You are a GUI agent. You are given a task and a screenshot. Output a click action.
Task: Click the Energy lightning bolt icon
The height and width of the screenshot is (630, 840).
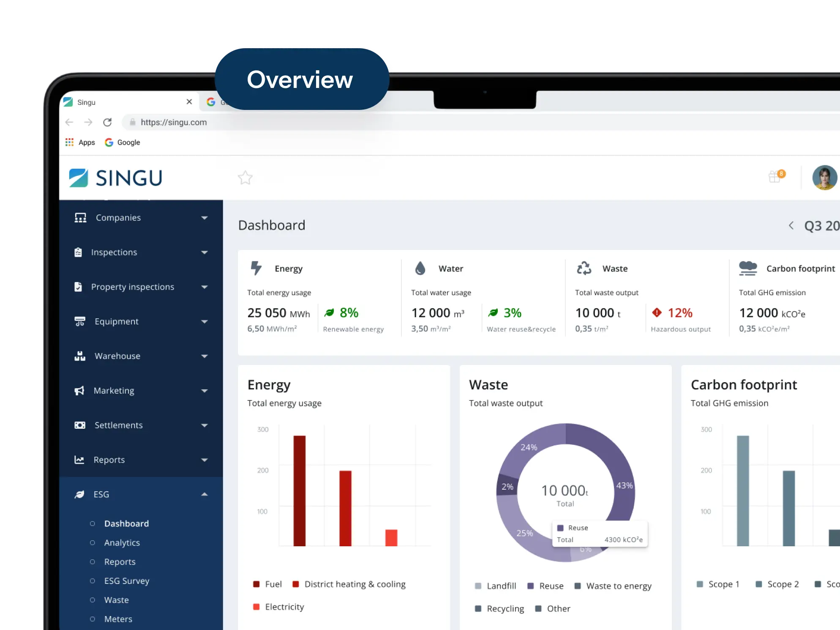256,268
